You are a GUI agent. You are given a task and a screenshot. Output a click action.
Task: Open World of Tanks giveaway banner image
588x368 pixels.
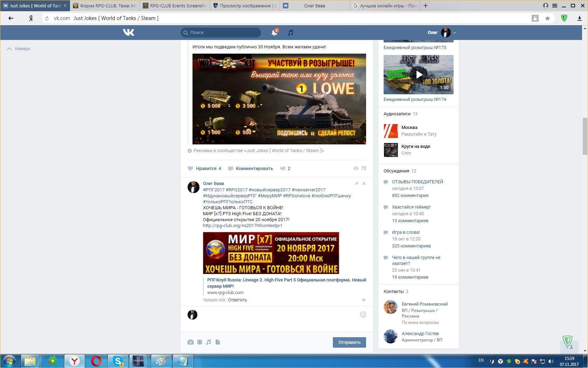279,99
